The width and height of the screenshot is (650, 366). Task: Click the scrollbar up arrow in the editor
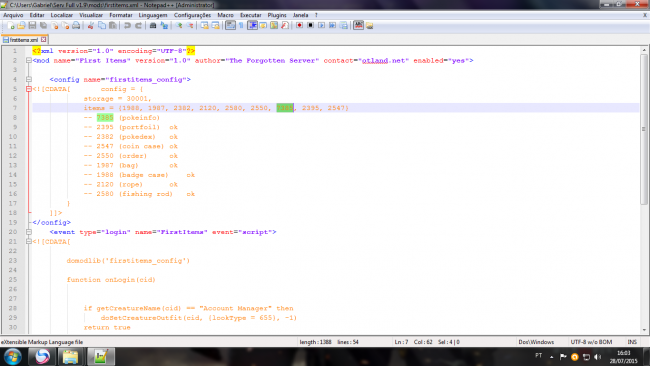point(644,50)
